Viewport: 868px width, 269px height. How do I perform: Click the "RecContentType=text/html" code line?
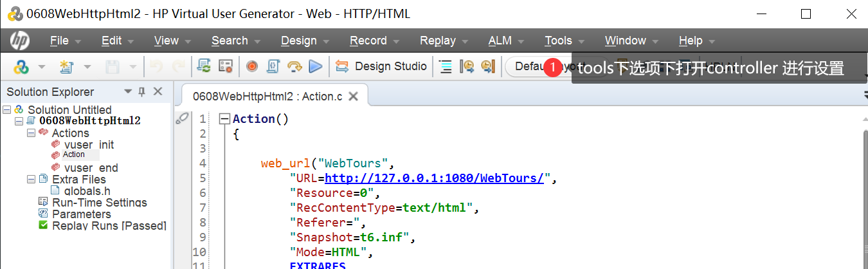[x=384, y=208]
